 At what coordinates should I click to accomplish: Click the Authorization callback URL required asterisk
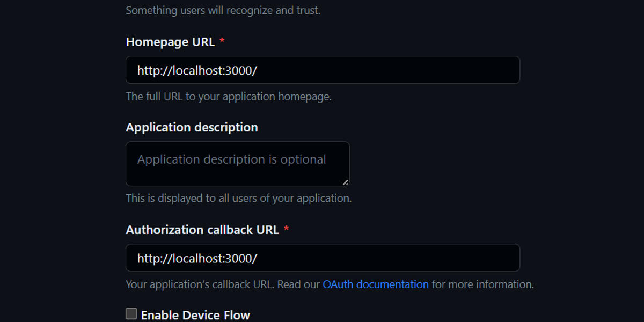pos(287,230)
